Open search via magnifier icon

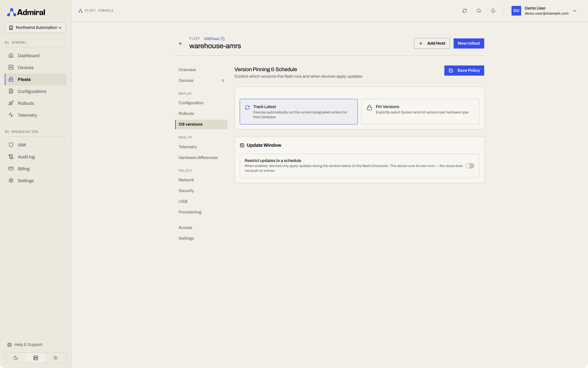(x=479, y=11)
